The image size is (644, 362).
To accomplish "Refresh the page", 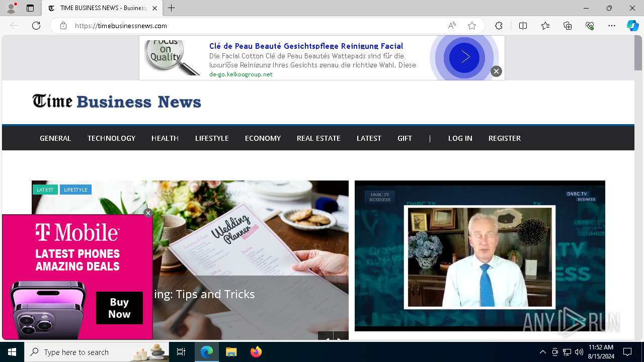I will (36, 26).
